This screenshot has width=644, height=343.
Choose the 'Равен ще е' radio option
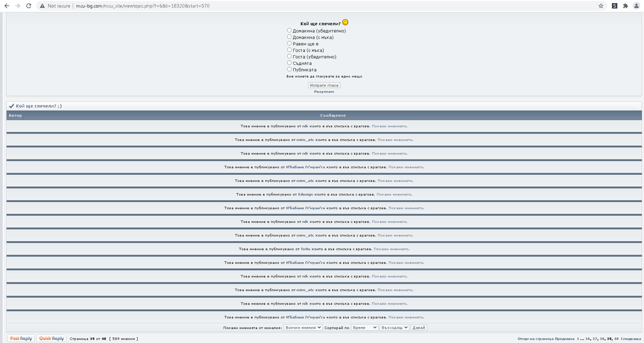pyautogui.click(x=289, y=43)
